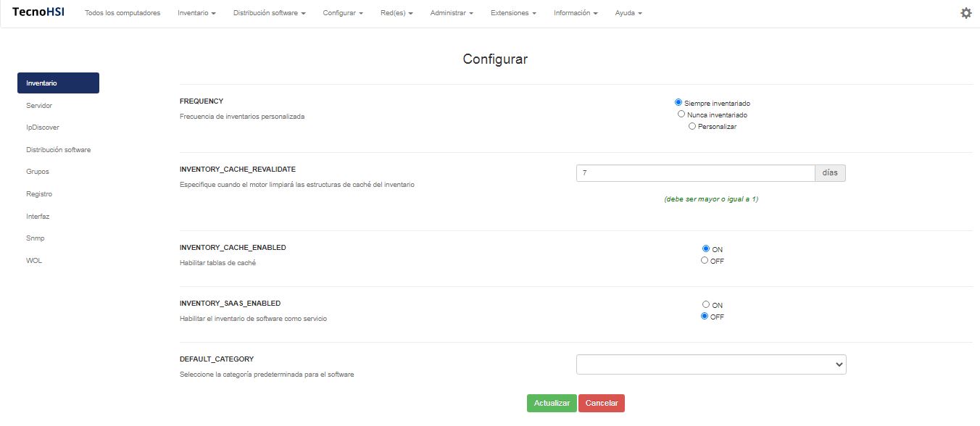
Task: Open the Administrar menu
Action: point(452,13)
